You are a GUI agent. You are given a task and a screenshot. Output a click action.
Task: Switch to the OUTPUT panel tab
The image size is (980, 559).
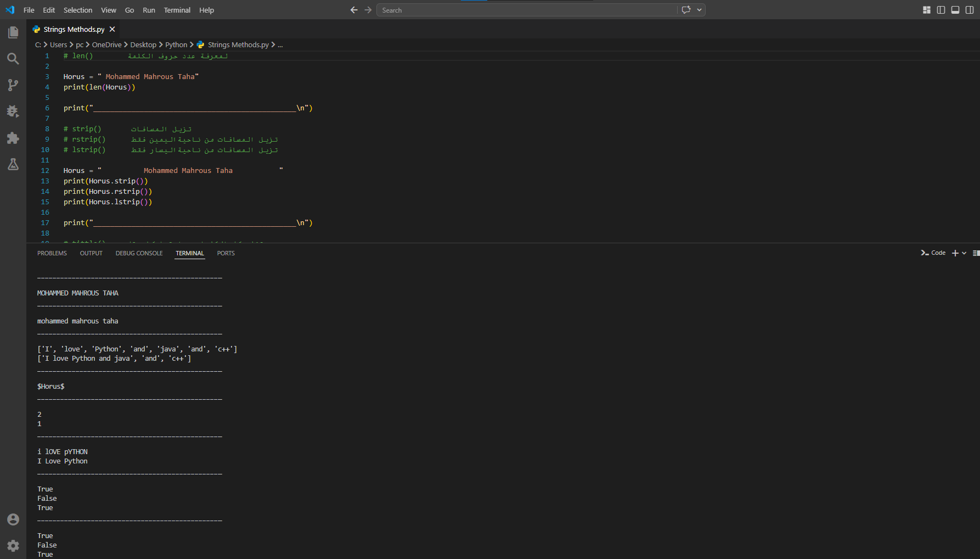click(x=91, y=253)
